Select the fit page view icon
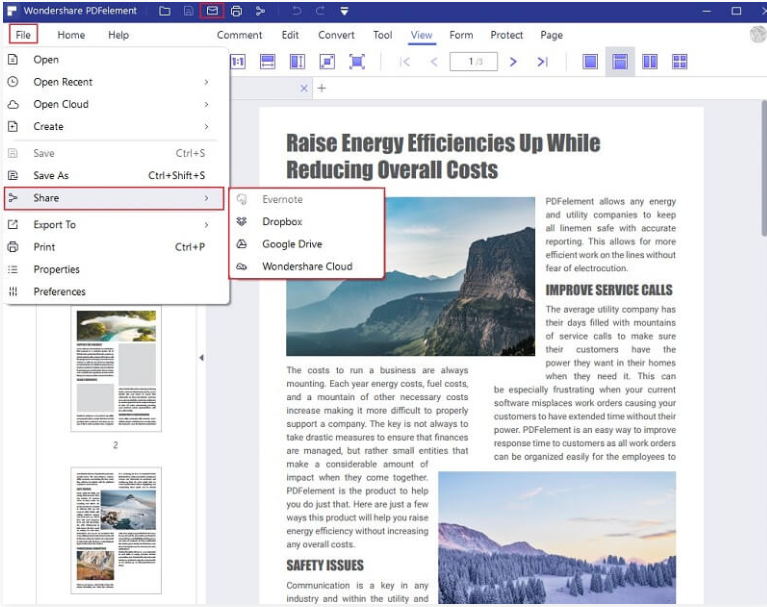Image resolution: width=767 pixels, height=607 pixels. [327, 62]
